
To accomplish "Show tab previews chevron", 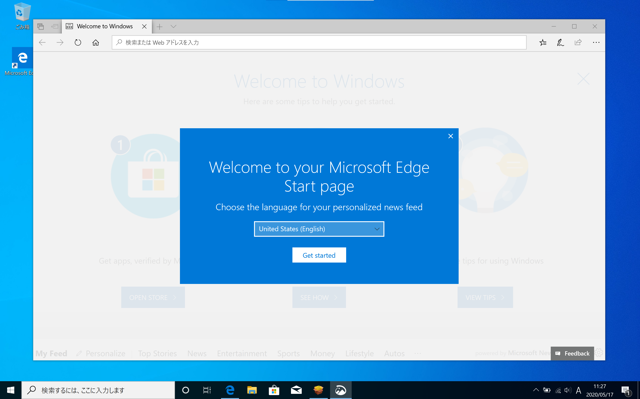I will [x=173, y=27].
